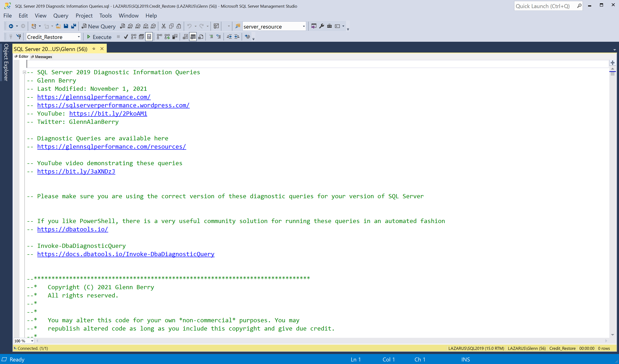Open the bit.ly/3aXNDzJ YouTube link
The height and width of the screenshot is (364, 619).
click(76, 171)
